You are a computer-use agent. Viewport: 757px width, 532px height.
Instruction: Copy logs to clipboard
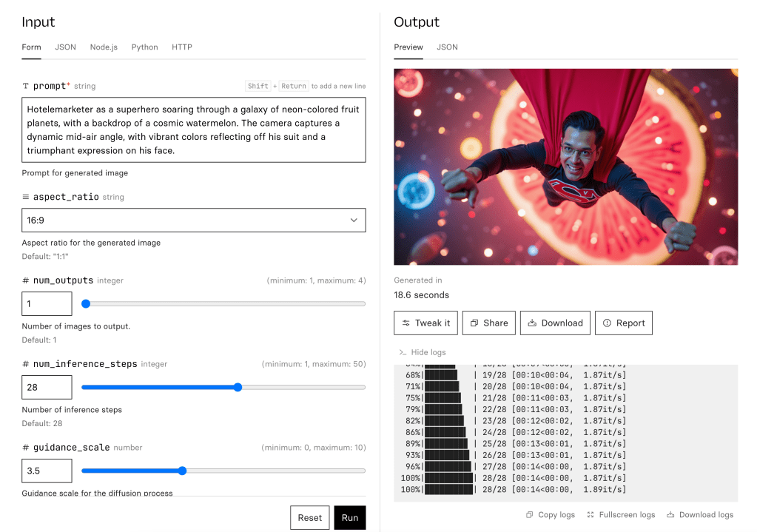tap(550, 515)
